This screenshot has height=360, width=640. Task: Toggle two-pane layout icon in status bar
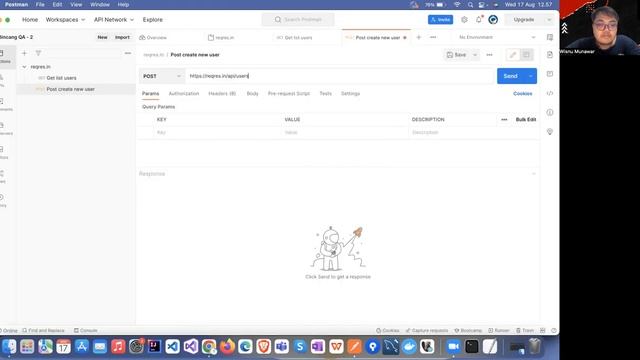(542, 330)
